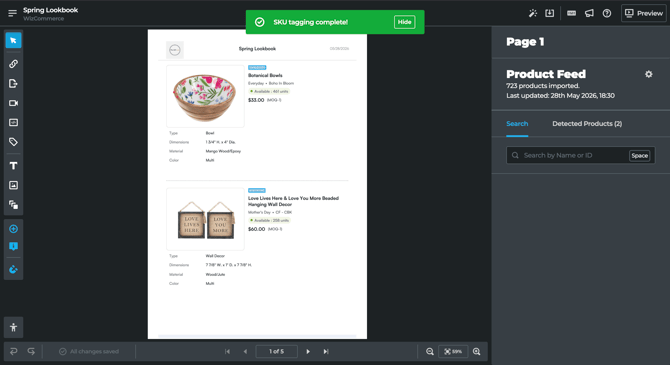Select the Love Lives Here wall decor image

tap(205, 219)
